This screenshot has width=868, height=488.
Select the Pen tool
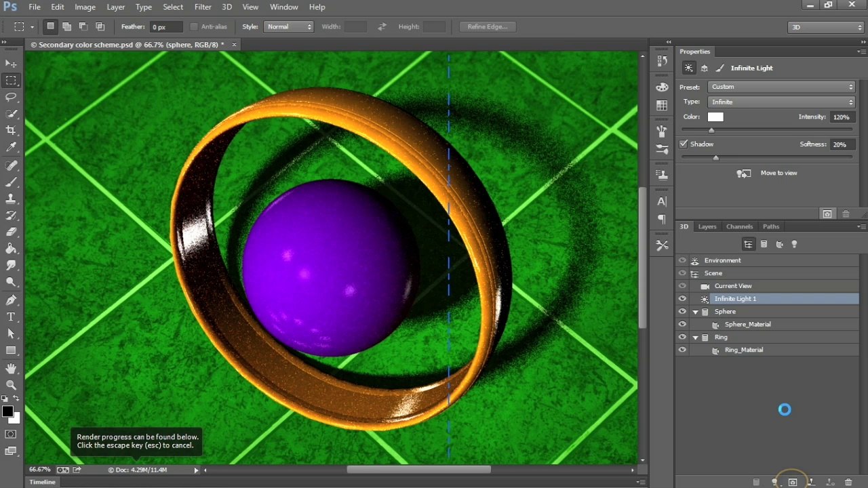coord(11,300)
